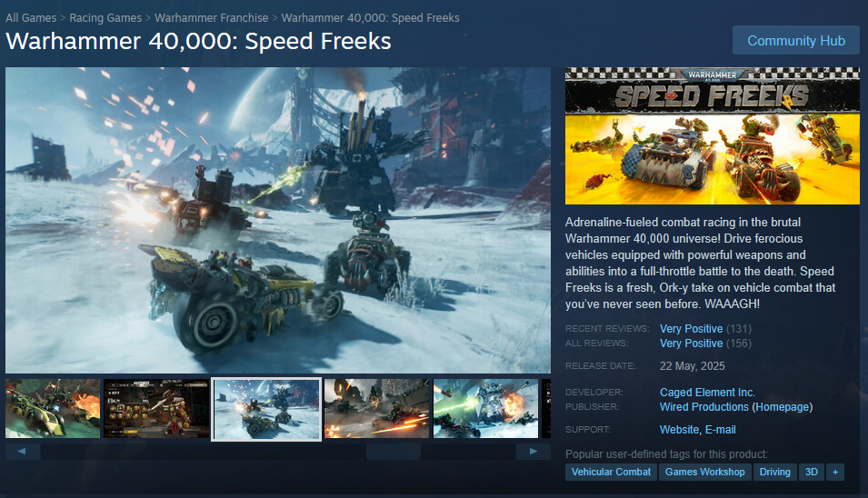The height and width of the screenshot is (498, 868).
Task: Click the Games Workshop tag
Action: click(704, 472)
